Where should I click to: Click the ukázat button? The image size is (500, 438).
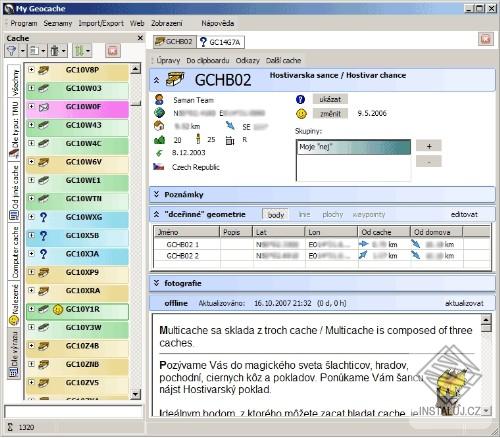330,99
